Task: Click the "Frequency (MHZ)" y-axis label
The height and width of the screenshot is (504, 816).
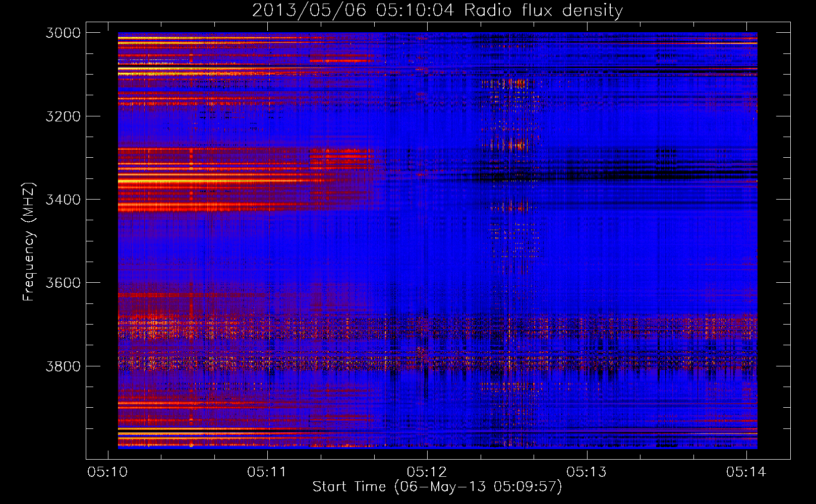Action: [x=29, y=242]
